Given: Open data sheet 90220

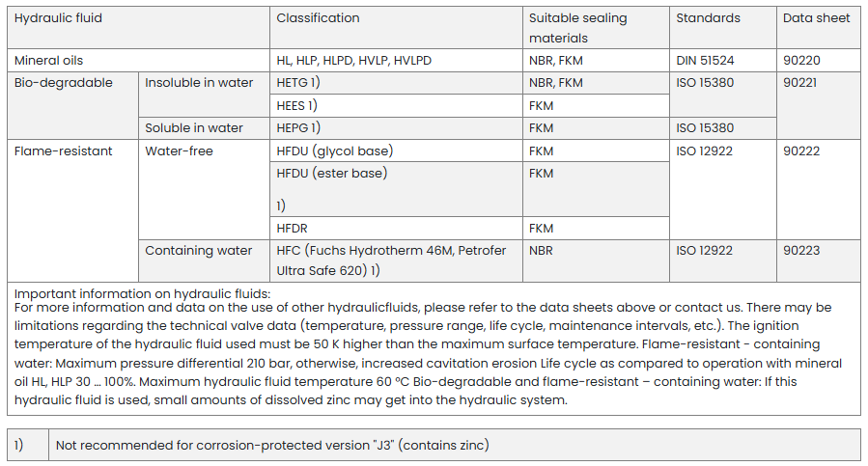Looking at the screenshot, I should pos(801,61).
